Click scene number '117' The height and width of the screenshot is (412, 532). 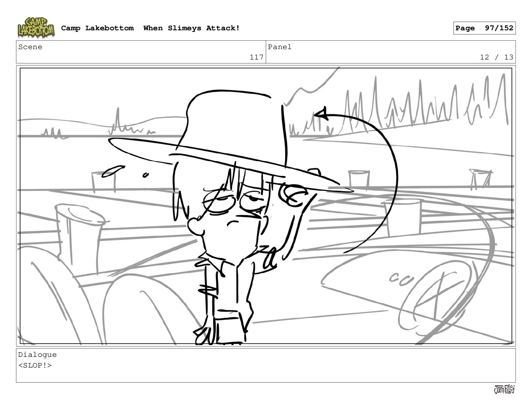click(256, 57)
